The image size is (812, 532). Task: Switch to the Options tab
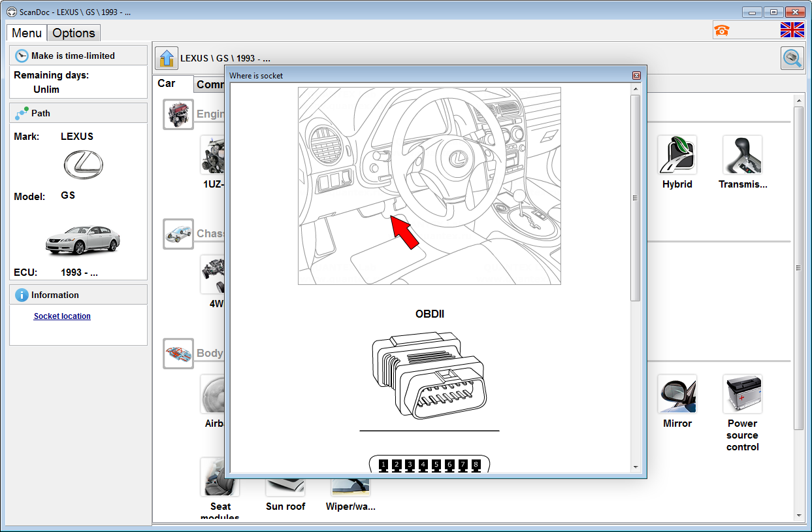click(74, 33)
